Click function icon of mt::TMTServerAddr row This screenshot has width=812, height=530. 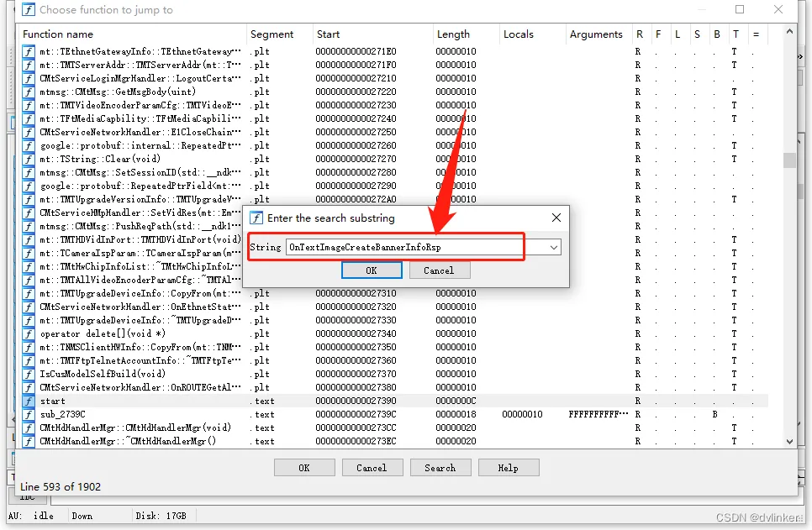click(x=29, y=66)
